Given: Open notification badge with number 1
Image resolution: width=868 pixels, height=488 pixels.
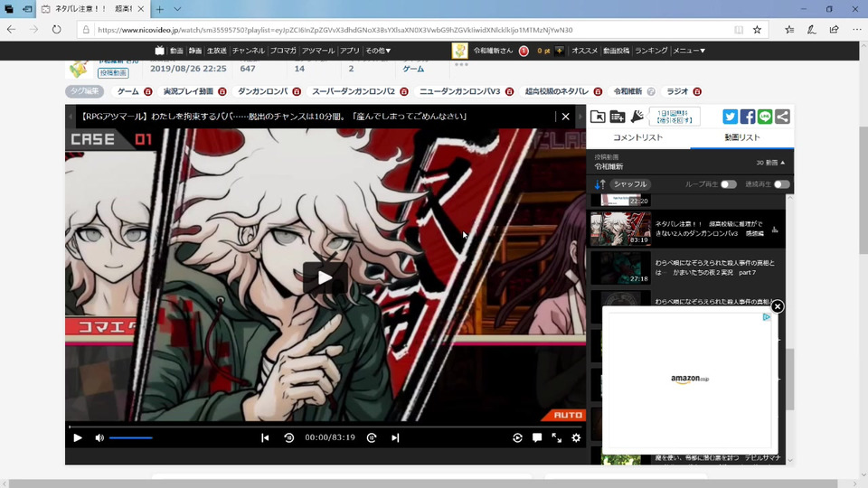Looking at the screenshot, I should pyautogui.click(x=524, y=51).
